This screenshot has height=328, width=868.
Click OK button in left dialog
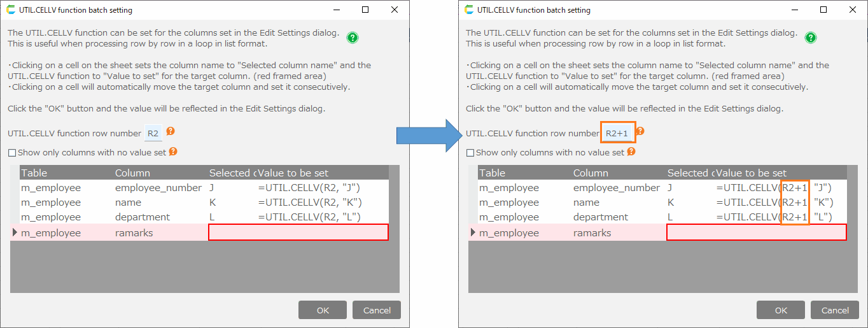[323, 310]
